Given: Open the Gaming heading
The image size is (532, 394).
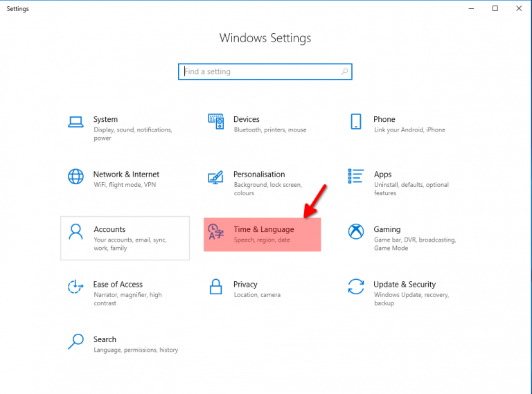Looking at the screenshot, I should (x=387, y=230).
